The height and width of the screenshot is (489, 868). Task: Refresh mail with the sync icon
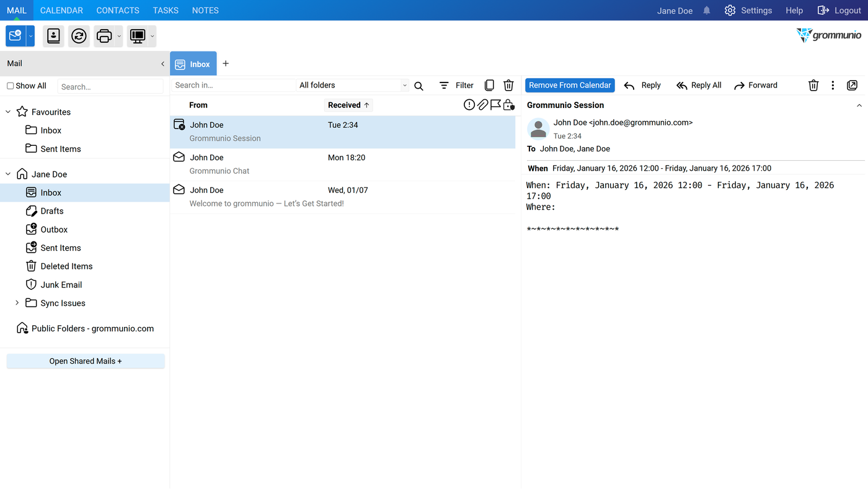79,36
